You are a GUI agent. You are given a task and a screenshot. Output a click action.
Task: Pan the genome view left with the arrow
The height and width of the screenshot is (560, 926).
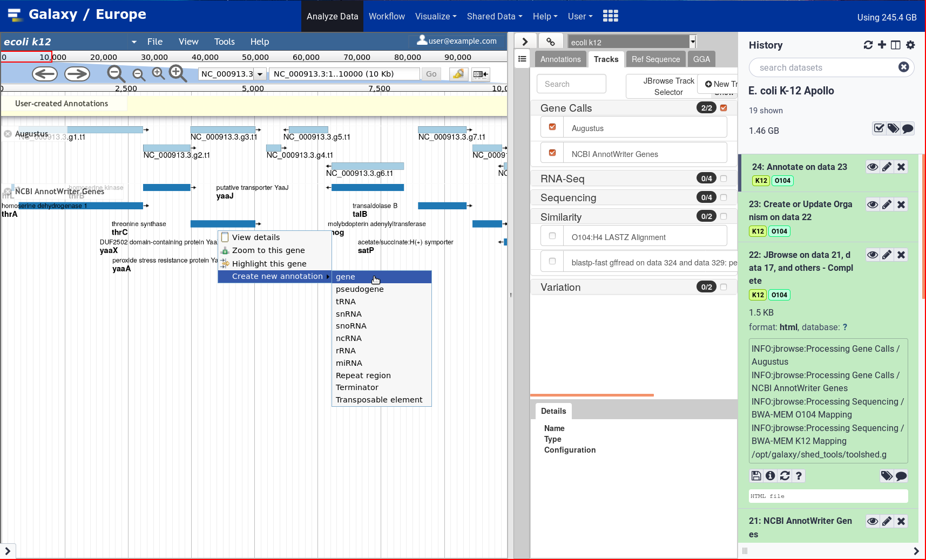pyautogui.click(x=45, y=74)
